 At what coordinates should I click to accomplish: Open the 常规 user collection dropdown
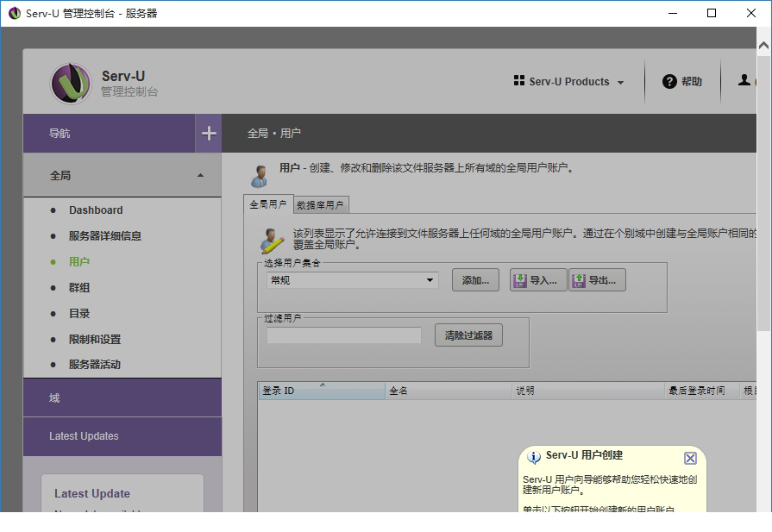[352, 280]
